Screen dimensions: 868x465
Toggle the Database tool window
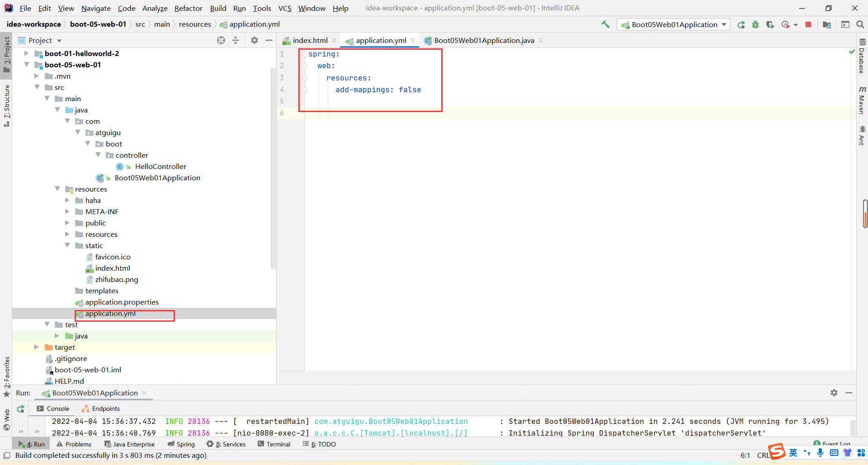click(x=862, y=56)
